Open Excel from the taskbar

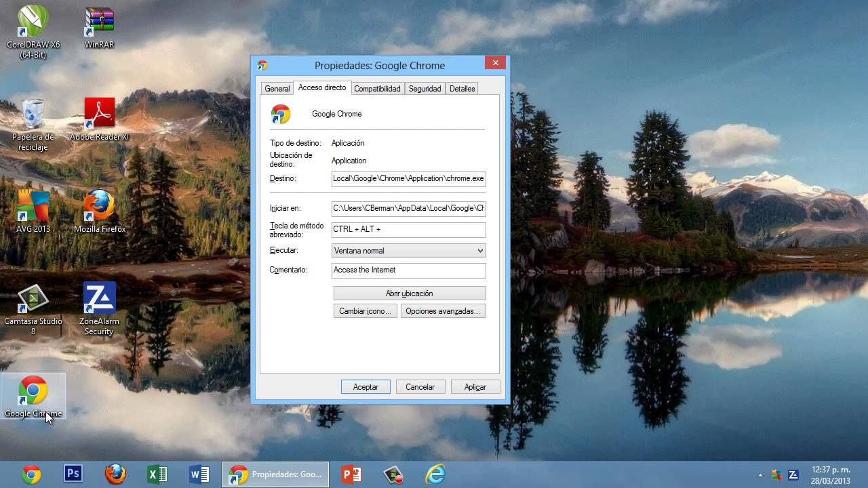tap(157, 474)
